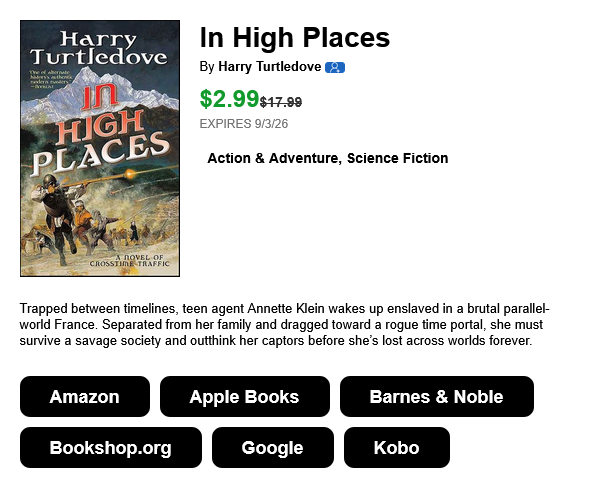
Task: Click the author name on the cover art
Action: 99,48
